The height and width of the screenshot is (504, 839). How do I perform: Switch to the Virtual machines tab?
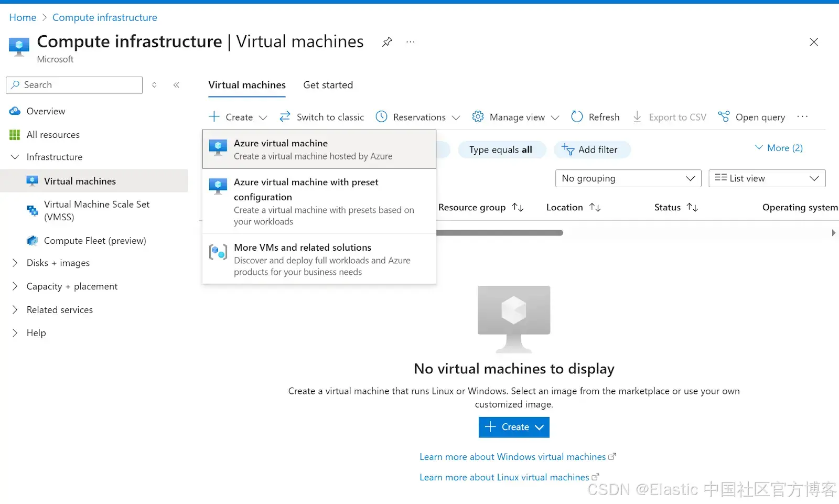click(x=247, y=85)
